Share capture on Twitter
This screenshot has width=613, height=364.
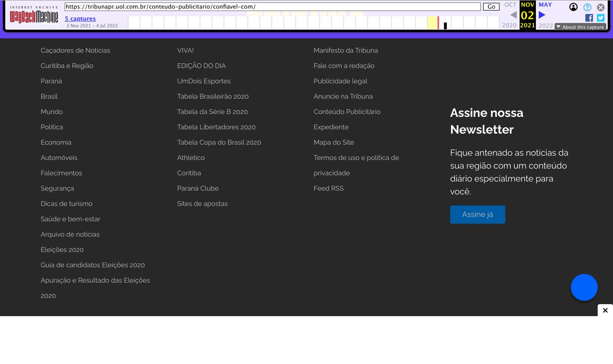click(601, 18)
